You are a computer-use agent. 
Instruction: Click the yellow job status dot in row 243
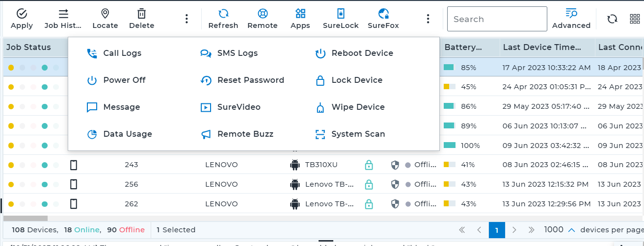pos(11,165)
